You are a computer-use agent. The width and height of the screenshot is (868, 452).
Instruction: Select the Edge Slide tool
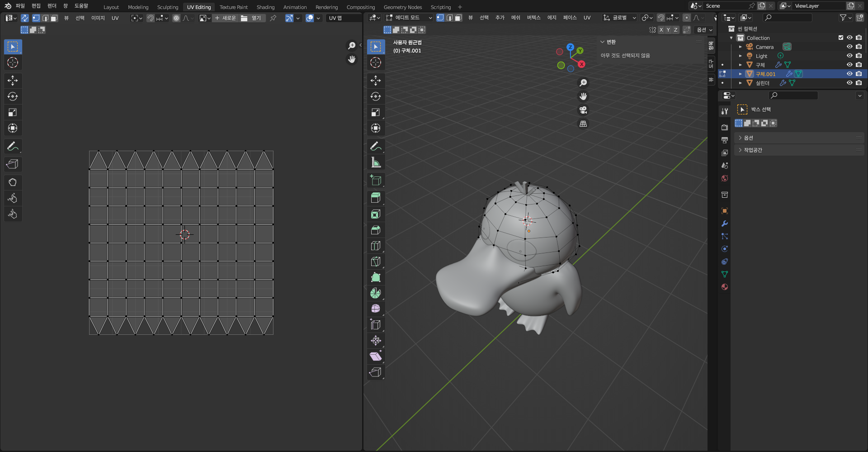(x=376, y=325)
